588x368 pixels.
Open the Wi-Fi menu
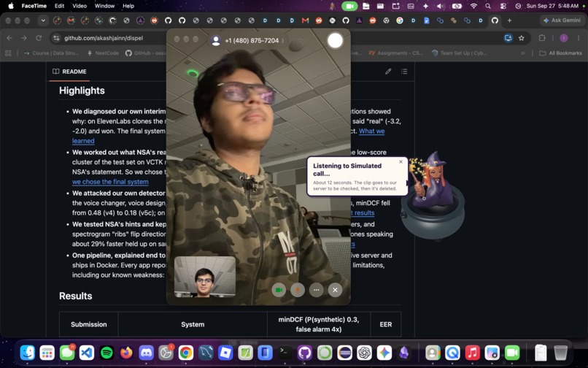pos(473,6)
